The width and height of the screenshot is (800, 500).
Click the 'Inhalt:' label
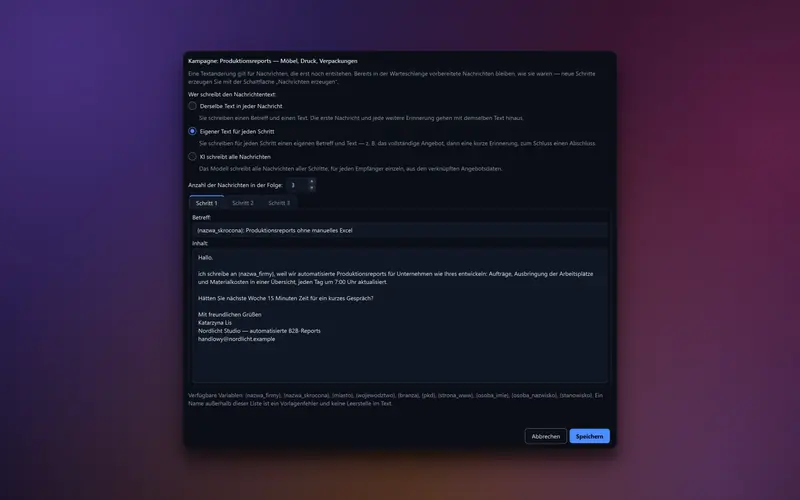[200, 243]
